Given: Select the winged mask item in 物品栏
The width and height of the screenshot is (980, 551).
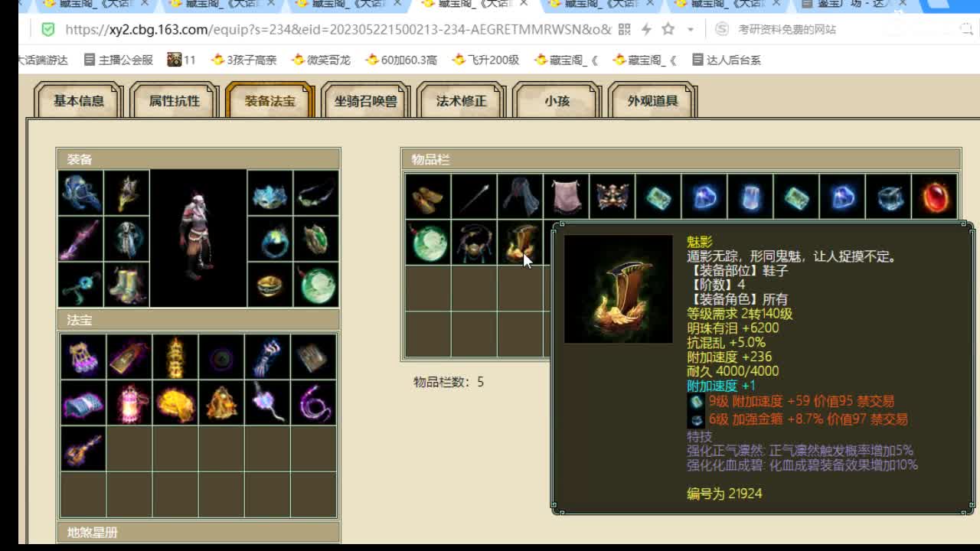Looking at the screenshot, I should click(612, 197).
